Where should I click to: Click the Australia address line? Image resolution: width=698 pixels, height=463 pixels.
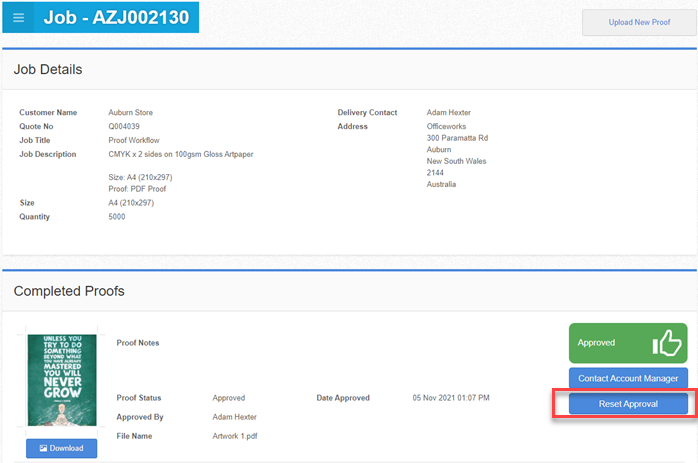point(441,184)
